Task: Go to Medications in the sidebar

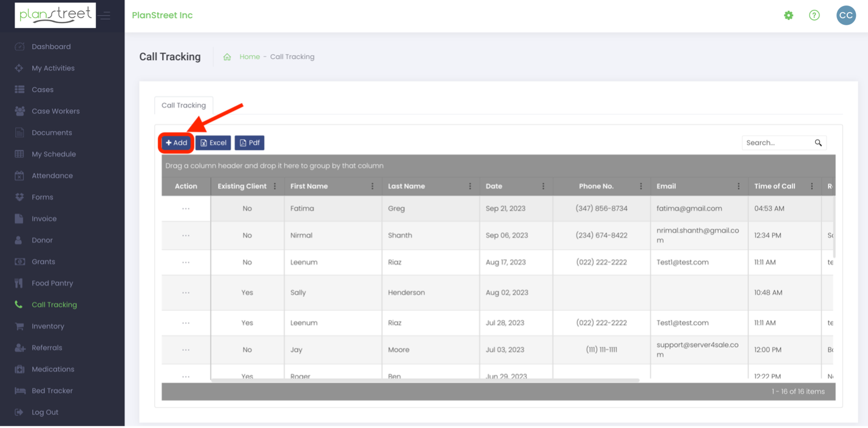Action: coord(53,370)
